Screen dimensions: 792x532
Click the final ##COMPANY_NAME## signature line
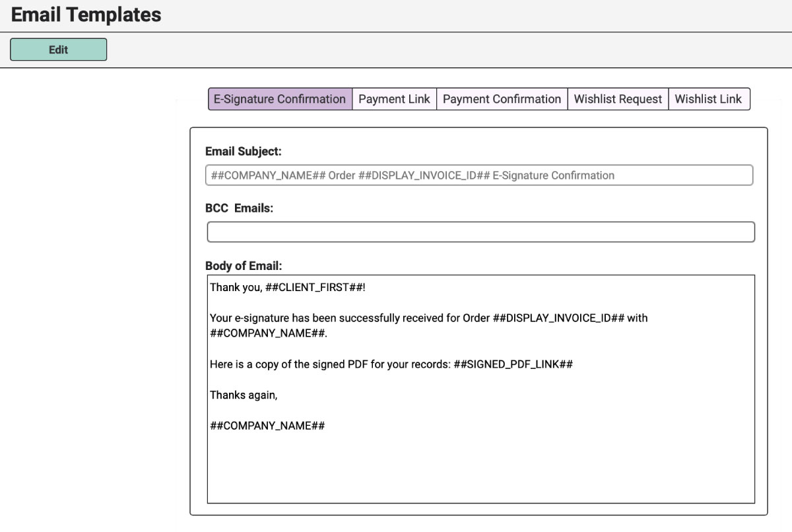[267, 426]
